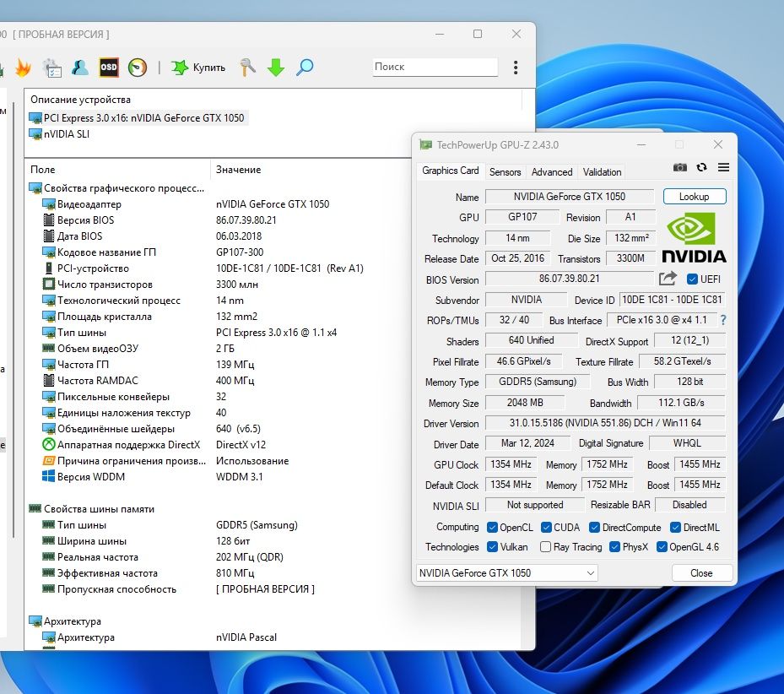Click the Купить buy button

[198, 68]
